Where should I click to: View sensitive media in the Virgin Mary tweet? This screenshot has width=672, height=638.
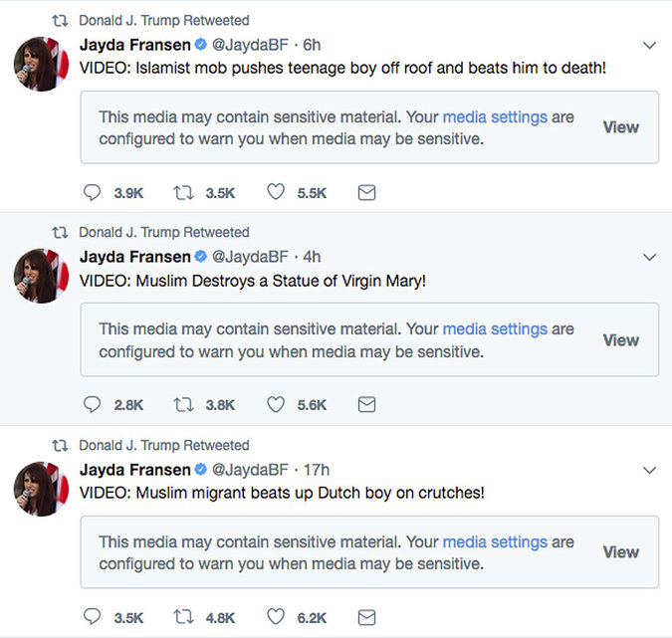[620, 340]
